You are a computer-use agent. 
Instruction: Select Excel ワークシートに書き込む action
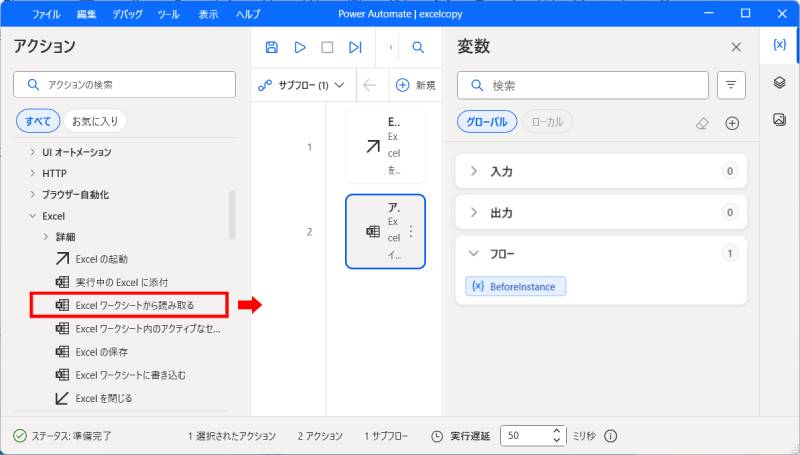(x=120, y=375)
